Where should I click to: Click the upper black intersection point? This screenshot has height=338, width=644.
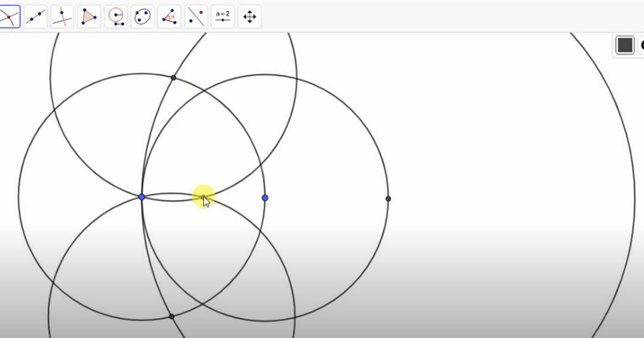[x=174, y=77]
